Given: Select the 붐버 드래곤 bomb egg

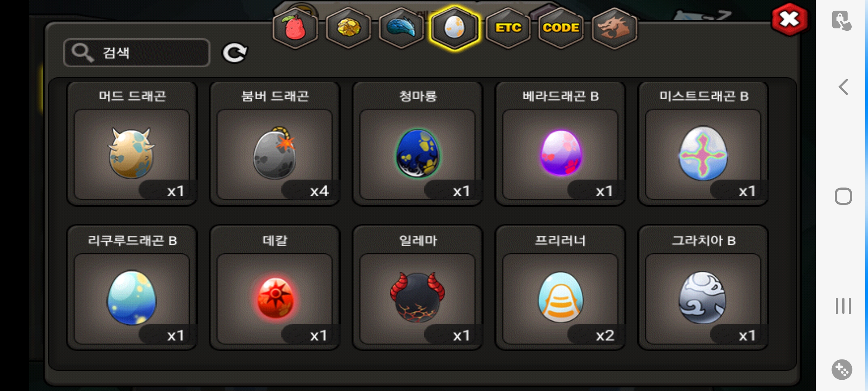Looking at the screenshot, I should click(275, 144).
